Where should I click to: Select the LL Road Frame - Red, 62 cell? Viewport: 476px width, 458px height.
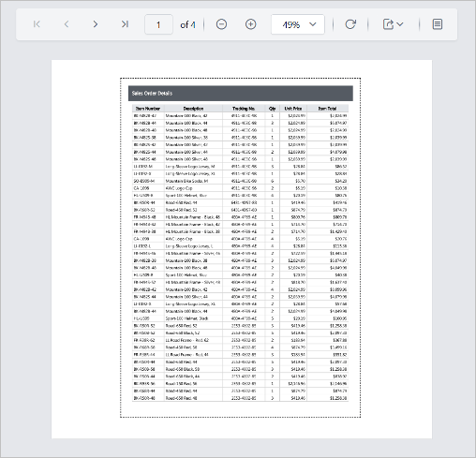(193, 340)
